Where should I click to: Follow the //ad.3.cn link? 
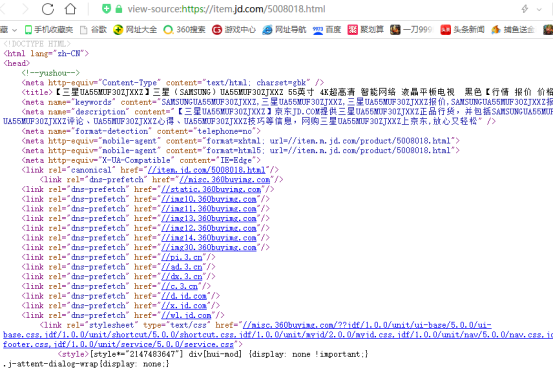[182, 267]
